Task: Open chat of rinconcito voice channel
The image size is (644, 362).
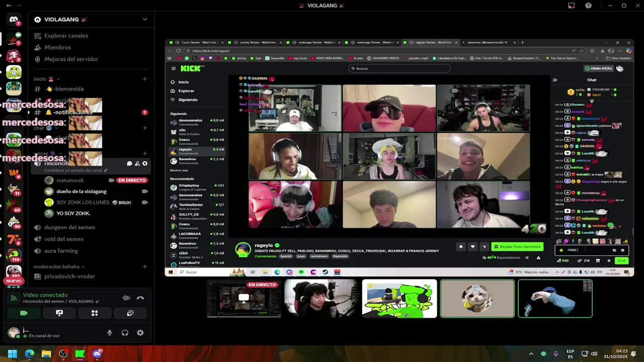Action: click(x=129, y=163)
